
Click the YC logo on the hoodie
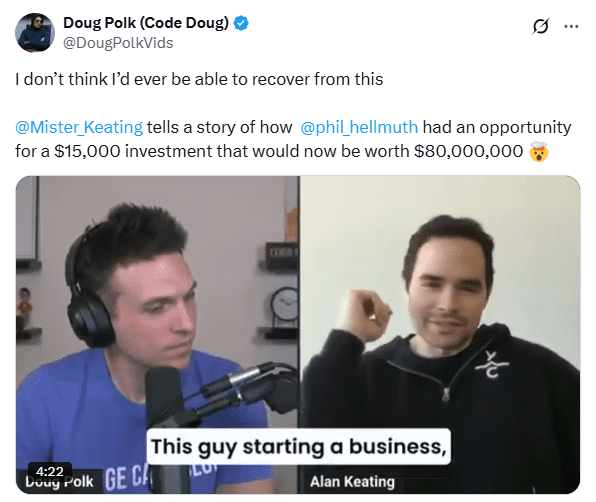[x=491, y=364]
